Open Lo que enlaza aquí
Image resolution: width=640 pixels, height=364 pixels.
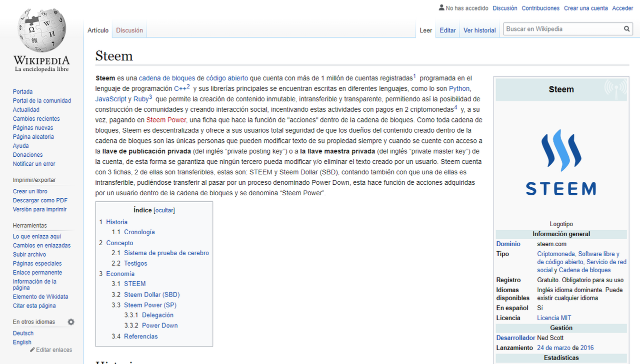point(37,236)
